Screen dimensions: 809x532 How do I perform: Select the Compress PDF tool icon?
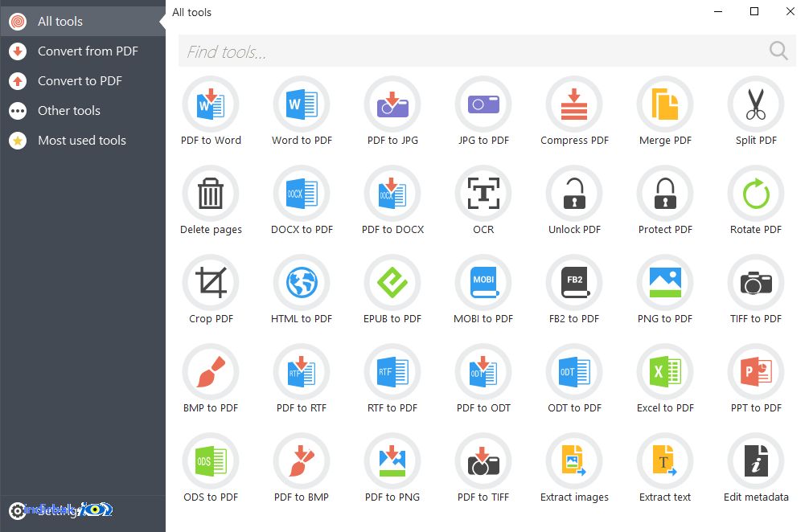(x=574, y=104)
